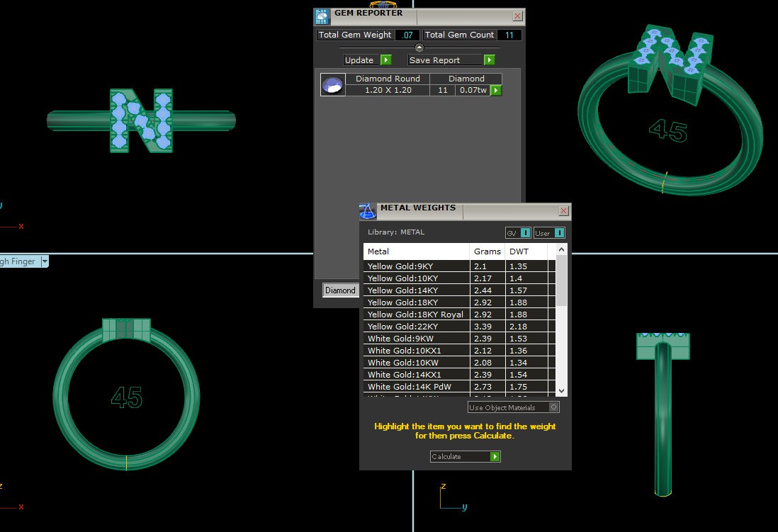Click the Update button label

pos(359,60)
